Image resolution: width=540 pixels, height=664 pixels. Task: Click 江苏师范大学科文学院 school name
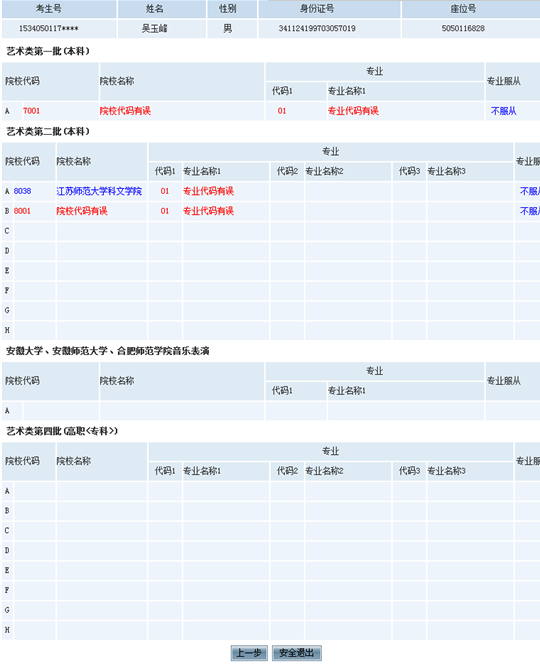tap(99, 191)
